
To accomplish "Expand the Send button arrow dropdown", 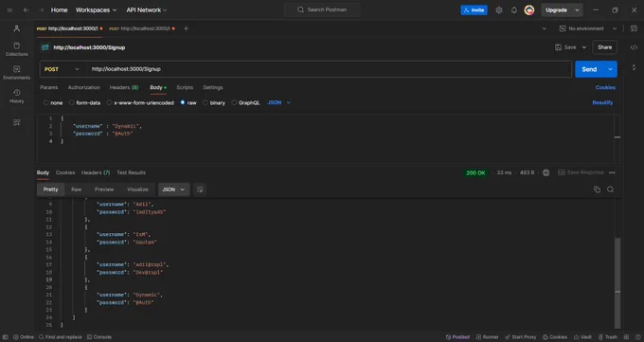I will click(x=610, y=69).
